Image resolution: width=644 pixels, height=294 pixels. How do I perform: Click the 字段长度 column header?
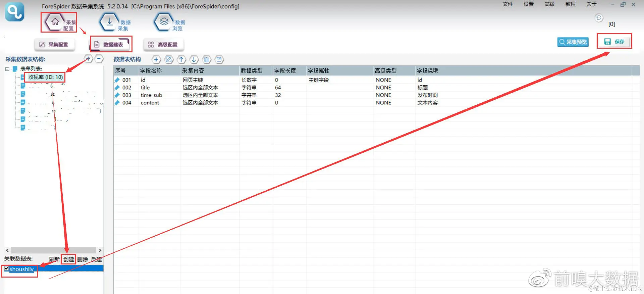pyautogui.click(x=290, y=70)
